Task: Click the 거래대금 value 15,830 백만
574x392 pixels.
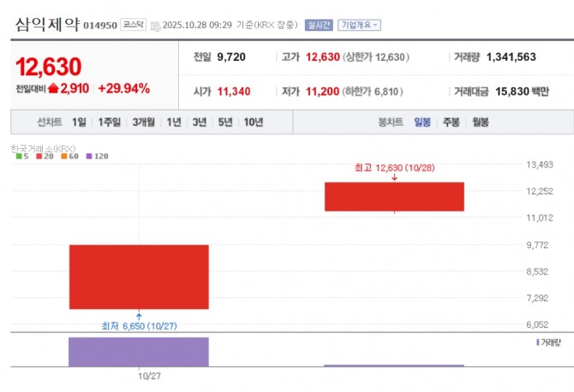Action: click(x=522, y=92)
